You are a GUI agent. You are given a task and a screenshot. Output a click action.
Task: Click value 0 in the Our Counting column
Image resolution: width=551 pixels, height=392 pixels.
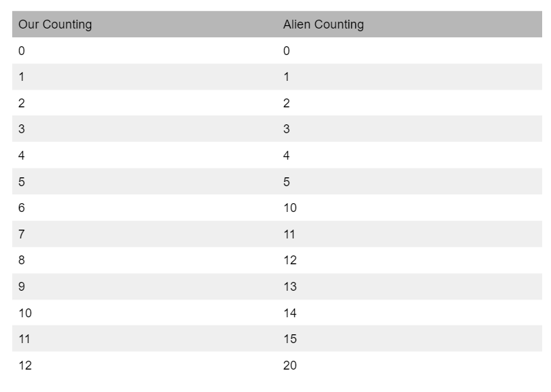tap(22, 51)
